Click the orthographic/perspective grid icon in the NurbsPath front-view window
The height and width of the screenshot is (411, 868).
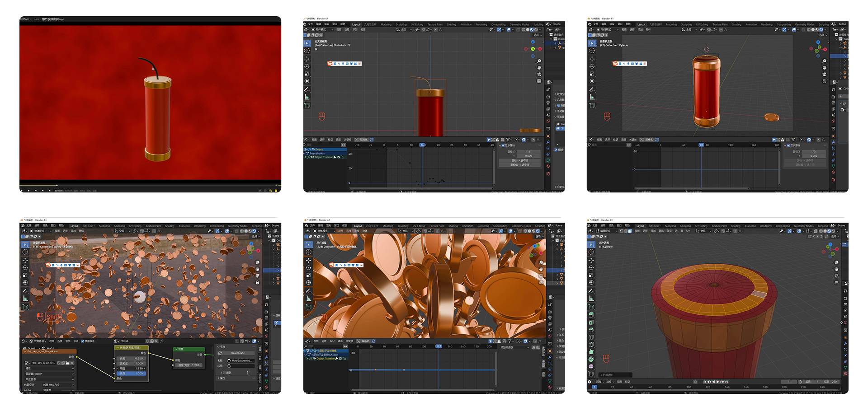coord(539,81)
